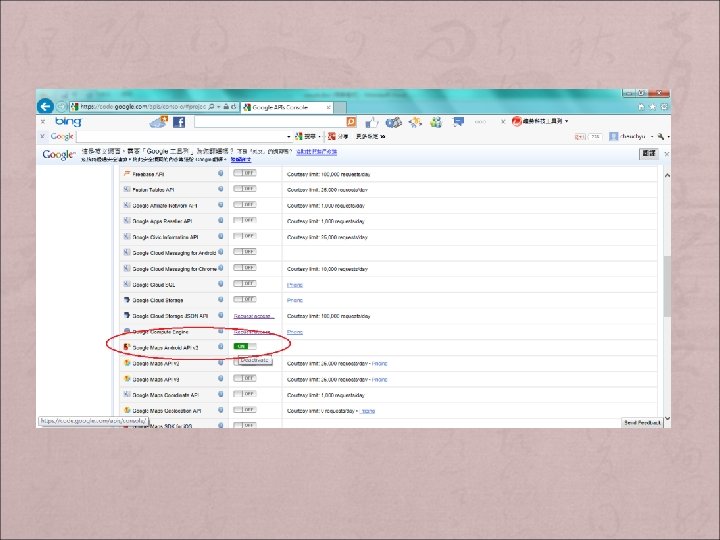Click the Google Maps Android API v2 service icon
Image resolution: width=720 pixels, height=540 pixels.
127,347
